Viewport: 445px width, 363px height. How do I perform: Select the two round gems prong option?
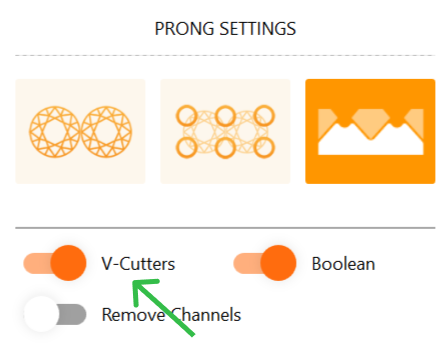80,131
